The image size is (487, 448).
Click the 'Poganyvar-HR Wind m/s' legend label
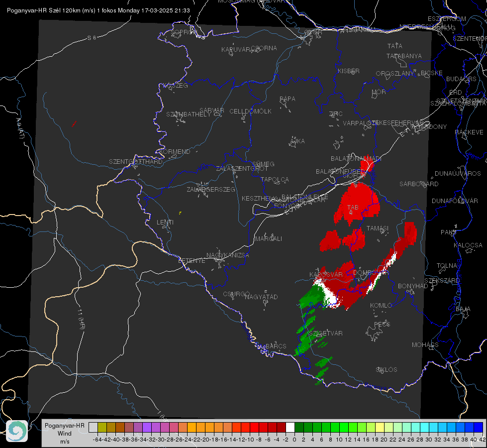[65, 434]
